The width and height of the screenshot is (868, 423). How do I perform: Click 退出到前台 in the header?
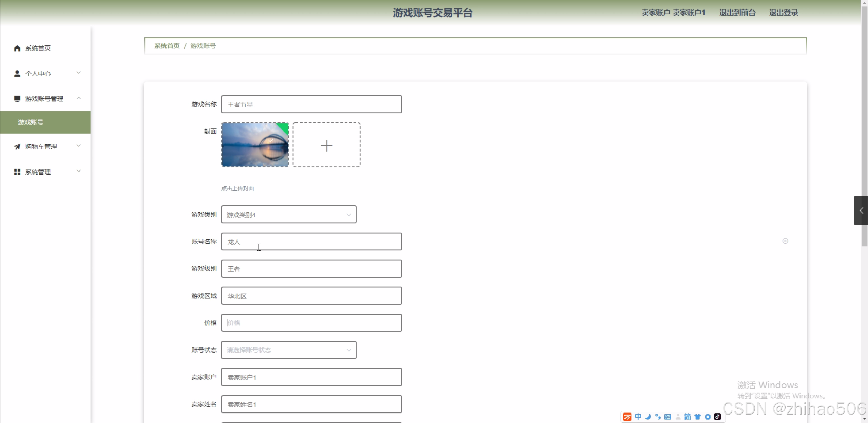click(737, 13)
